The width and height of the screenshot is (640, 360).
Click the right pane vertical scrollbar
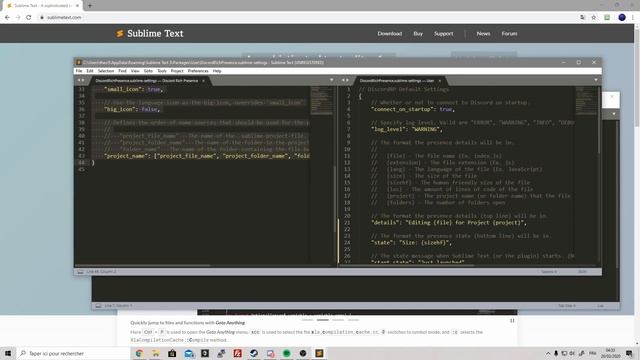point(599,120)
